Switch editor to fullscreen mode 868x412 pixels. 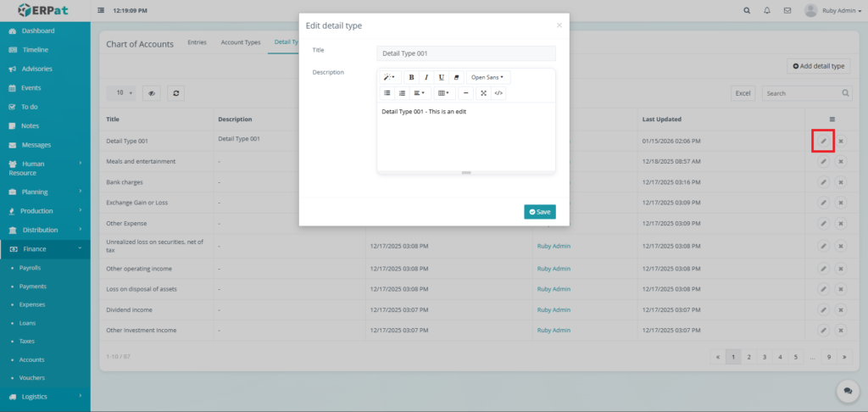(483, 93)
